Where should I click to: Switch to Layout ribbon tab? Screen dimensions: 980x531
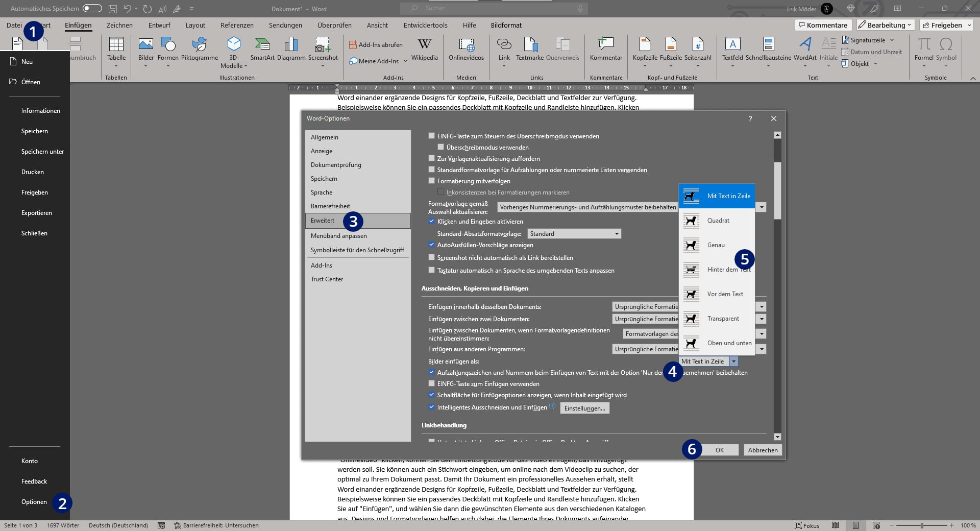point(195,25)
